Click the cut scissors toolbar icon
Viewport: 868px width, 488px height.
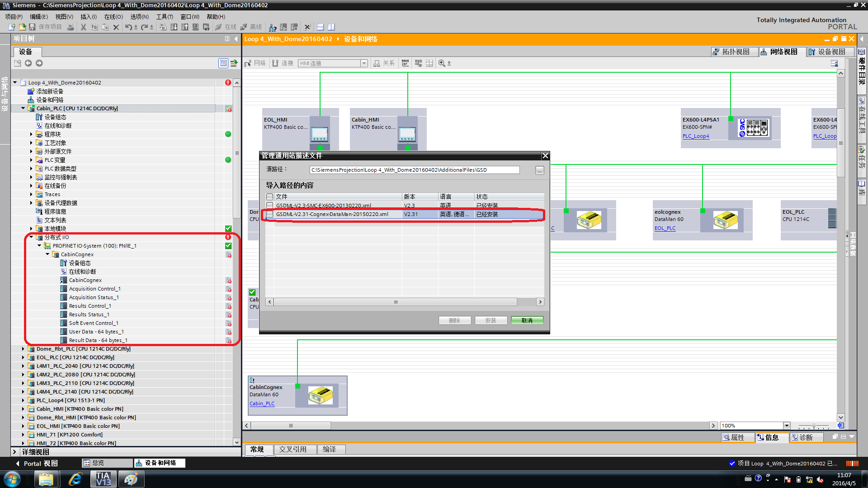(x=83, y=27)
